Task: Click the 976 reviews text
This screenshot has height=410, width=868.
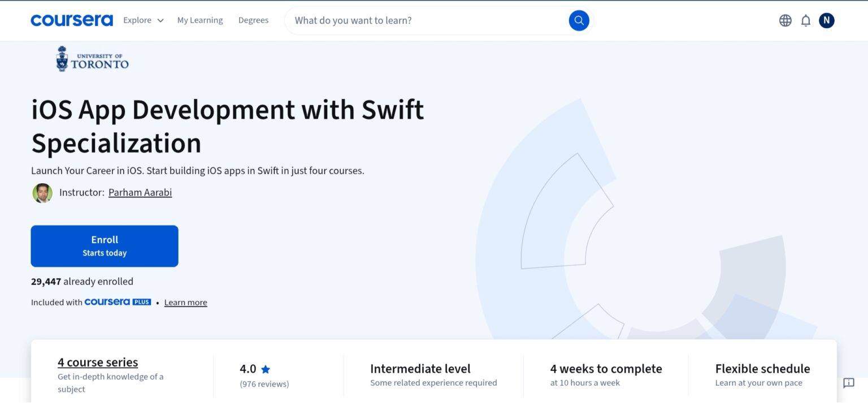Action: pos(265,383)
